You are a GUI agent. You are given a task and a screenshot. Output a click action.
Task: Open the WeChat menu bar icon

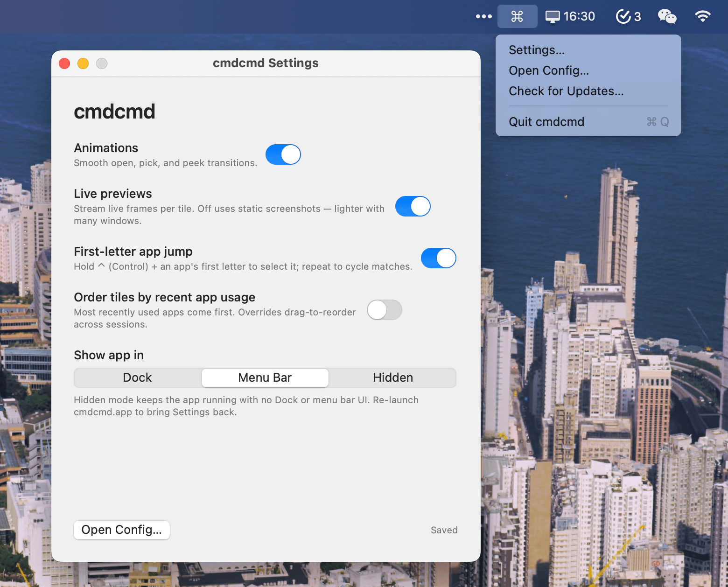pyautogui.click(x=667, y=16)
